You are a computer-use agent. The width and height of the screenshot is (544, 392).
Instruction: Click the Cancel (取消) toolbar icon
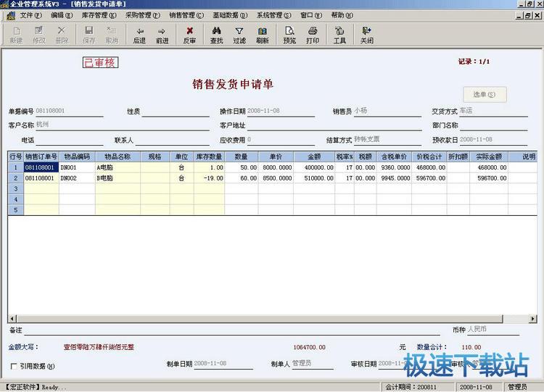pos(112,35)
